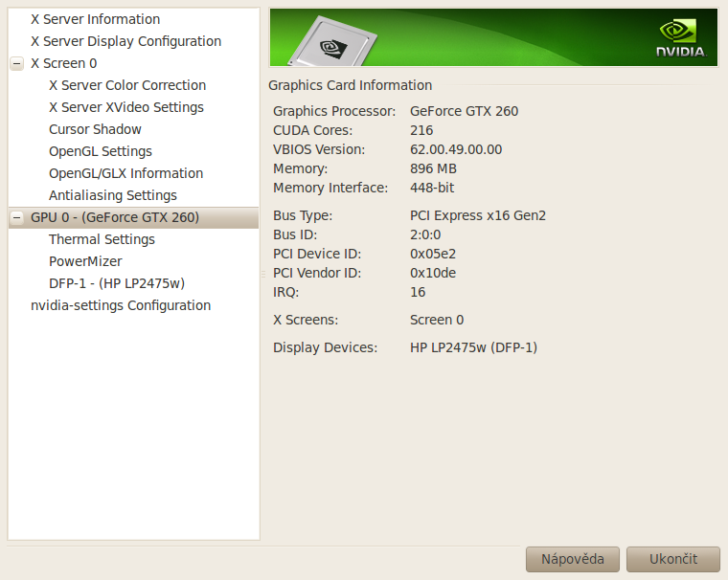
Task: Click the Bus ID value 2:0:0
Action: coord(425,234)
